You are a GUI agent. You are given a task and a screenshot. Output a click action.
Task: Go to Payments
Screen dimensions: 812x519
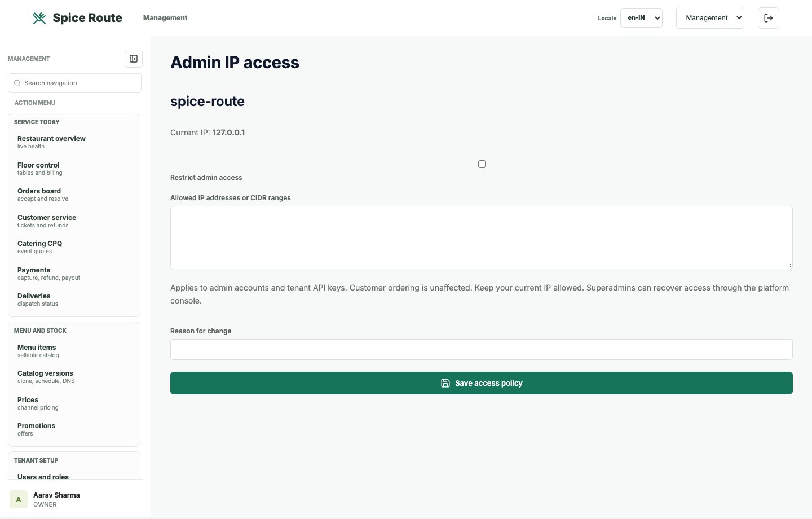[74, 274]
